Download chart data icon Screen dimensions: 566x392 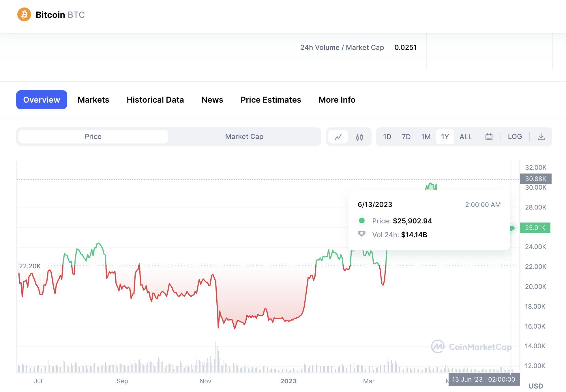point(541,137)
